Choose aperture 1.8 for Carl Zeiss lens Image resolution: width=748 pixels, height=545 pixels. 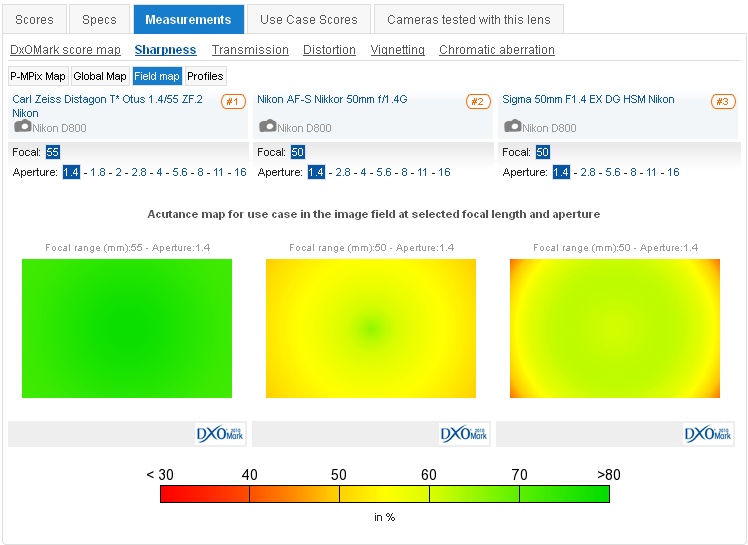pos(98,172)
